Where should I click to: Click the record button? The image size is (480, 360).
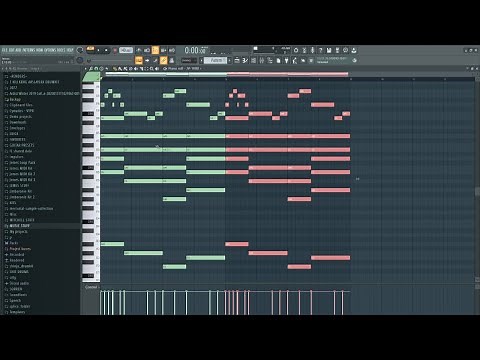(115, 50)
